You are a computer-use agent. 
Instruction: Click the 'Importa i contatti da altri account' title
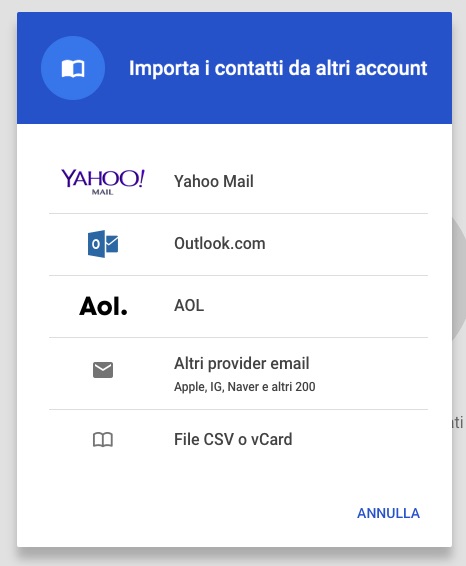(278, 68)
